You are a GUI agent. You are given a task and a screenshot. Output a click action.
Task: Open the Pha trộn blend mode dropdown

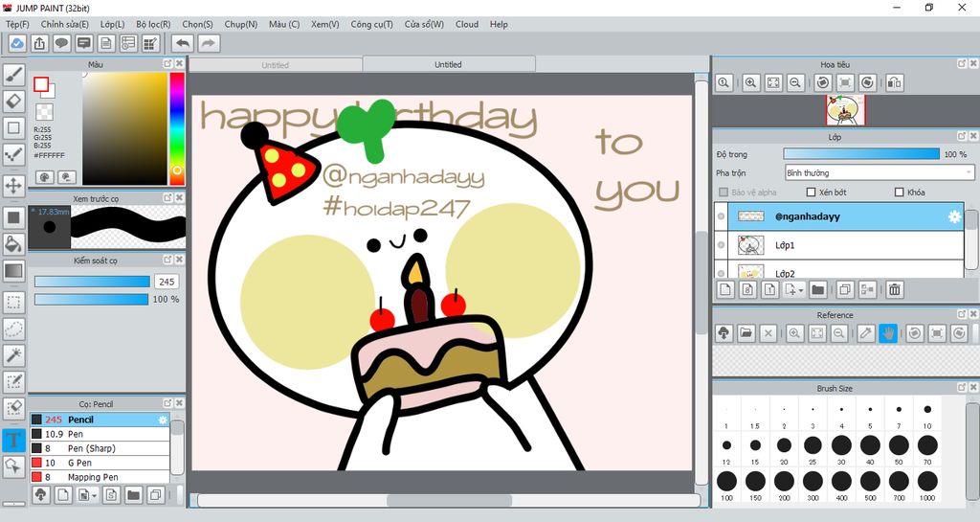pos(880,172)
